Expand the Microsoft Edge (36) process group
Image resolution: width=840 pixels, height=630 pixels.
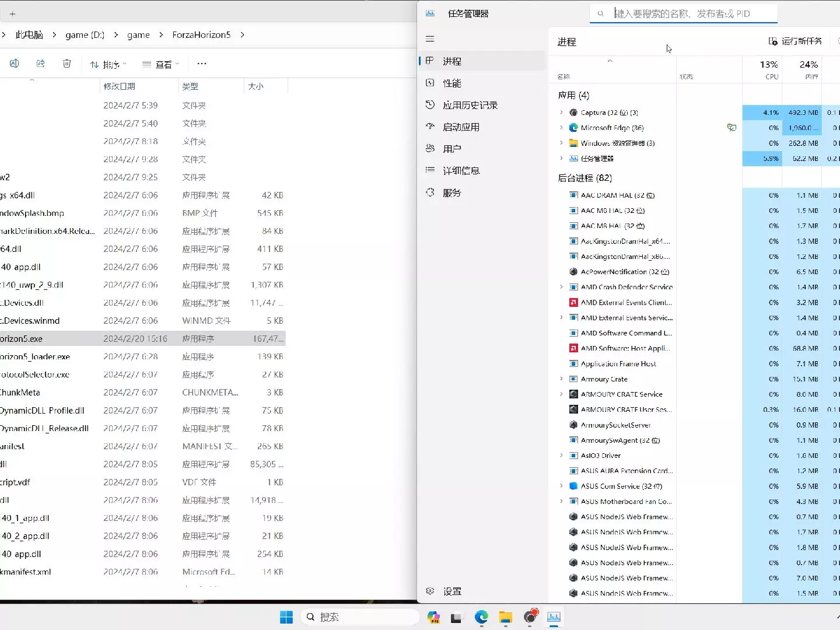click(561, 128)
